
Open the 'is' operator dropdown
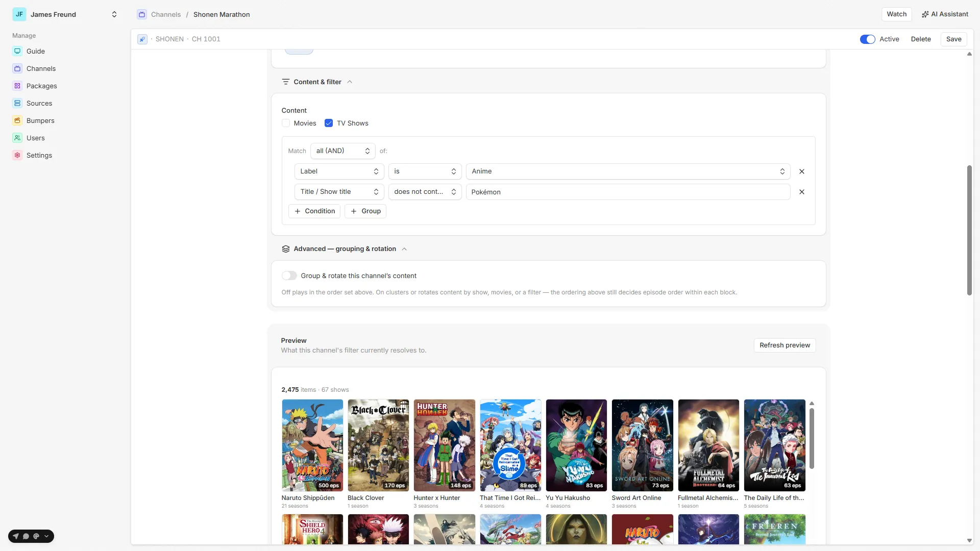425,171
